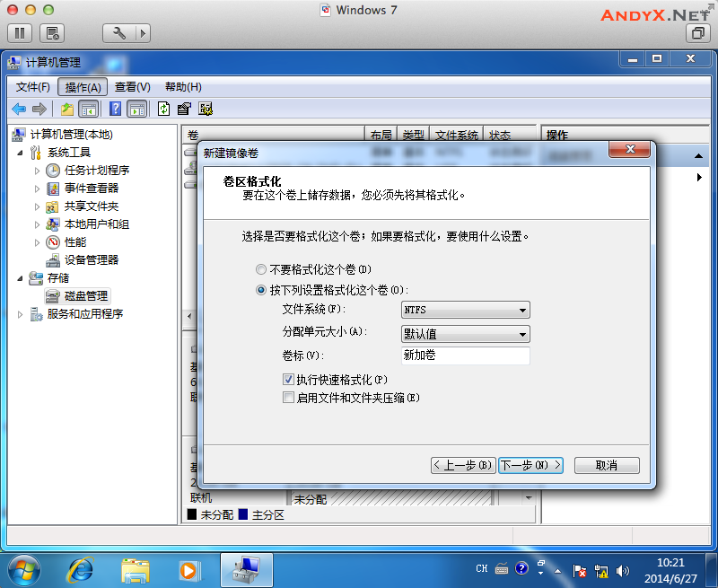Go forward with the gray arrow
This screenshot has height=588, width=718.
click(39, 109)
